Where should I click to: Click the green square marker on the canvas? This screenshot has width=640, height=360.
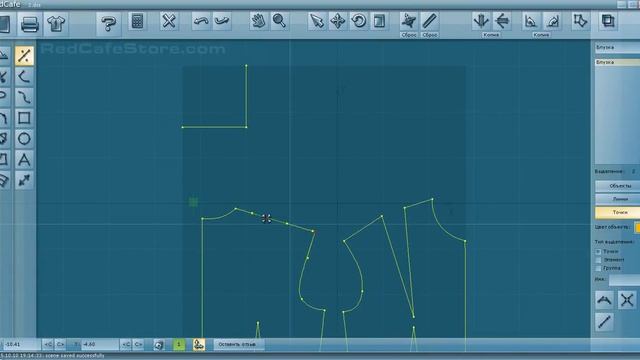click(x=193, y=202)
